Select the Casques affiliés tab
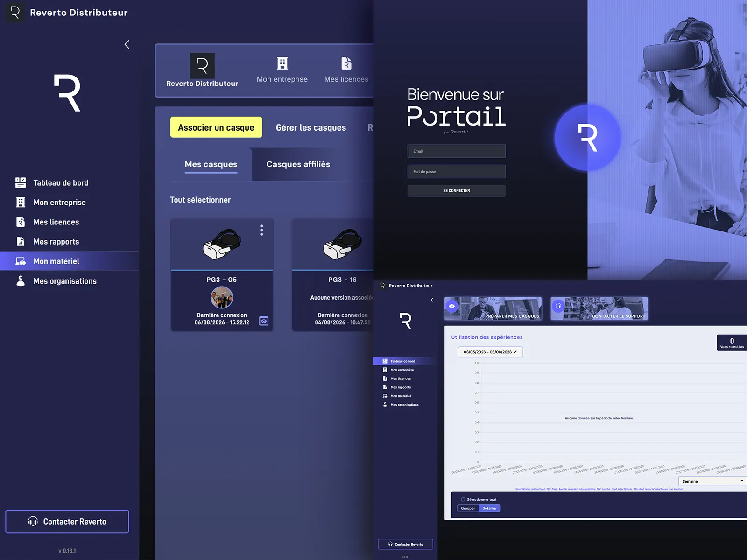The height and width of the screenshot is (560, 747). pyautogui.click(x=298, y=164)
